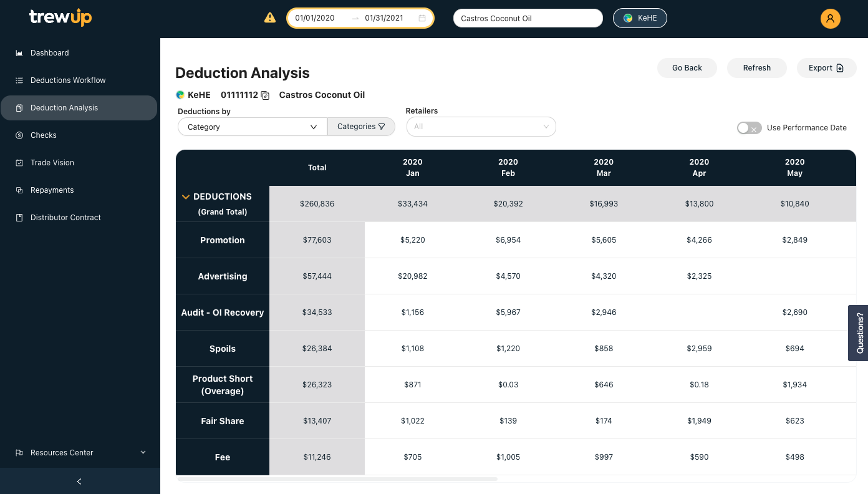The width and height of the screenshot is (868, 494).
Task: Click the Fee Feb $1,005 cell
Action: pyautogui.click(x=508, y=457)
